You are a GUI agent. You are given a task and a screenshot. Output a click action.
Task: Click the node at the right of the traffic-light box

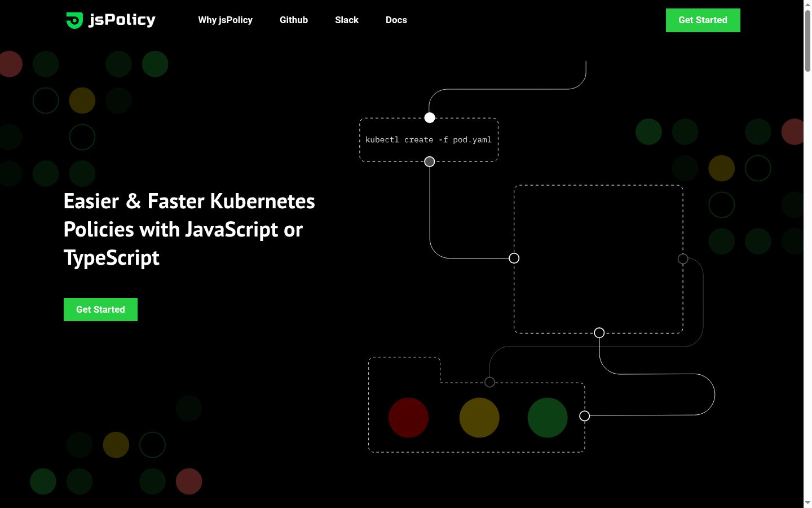[585, 416]
